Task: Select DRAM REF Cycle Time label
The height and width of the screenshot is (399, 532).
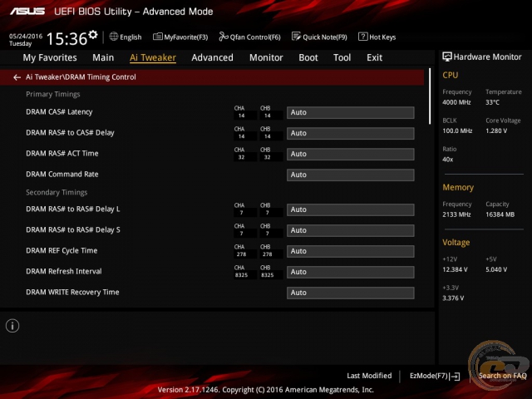Action: click(x=62, y=251)
